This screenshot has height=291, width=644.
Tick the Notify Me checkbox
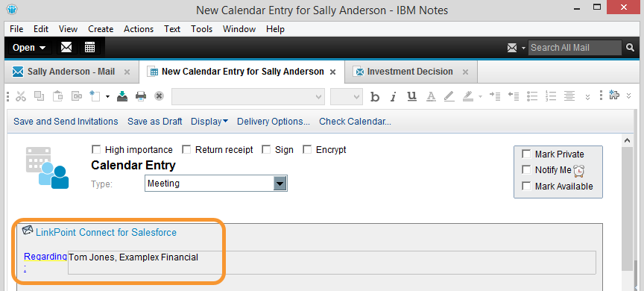526,170
